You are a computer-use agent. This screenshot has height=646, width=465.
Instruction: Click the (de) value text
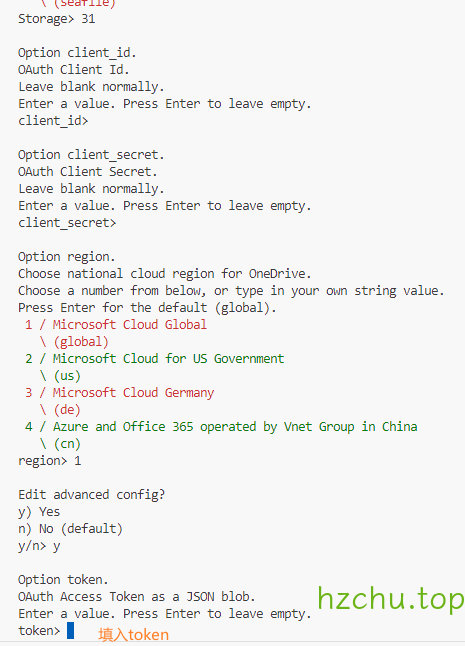point(67,410)
